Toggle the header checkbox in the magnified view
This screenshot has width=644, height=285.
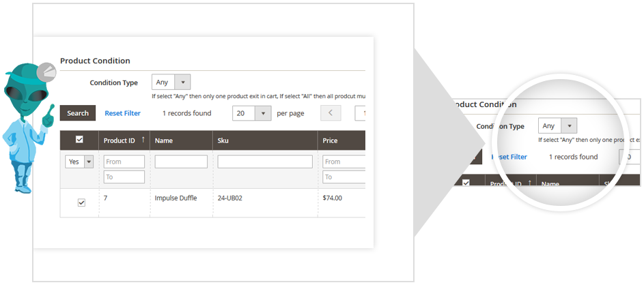pos(466,183)
